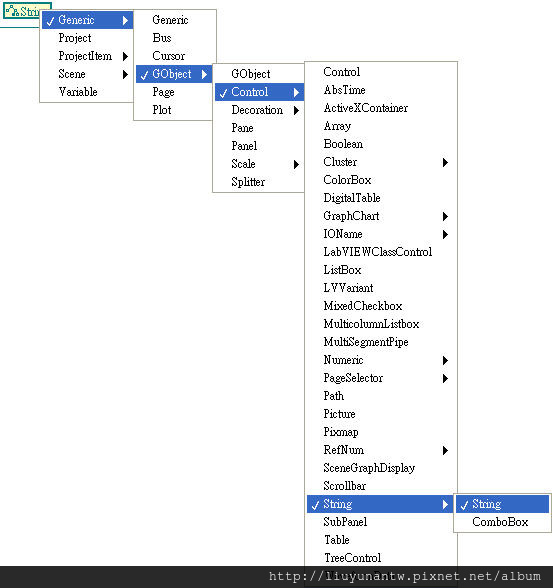Select the Splitter class
Screen dimensions: 553x588
pyautogui.click(x=259, y=182)
